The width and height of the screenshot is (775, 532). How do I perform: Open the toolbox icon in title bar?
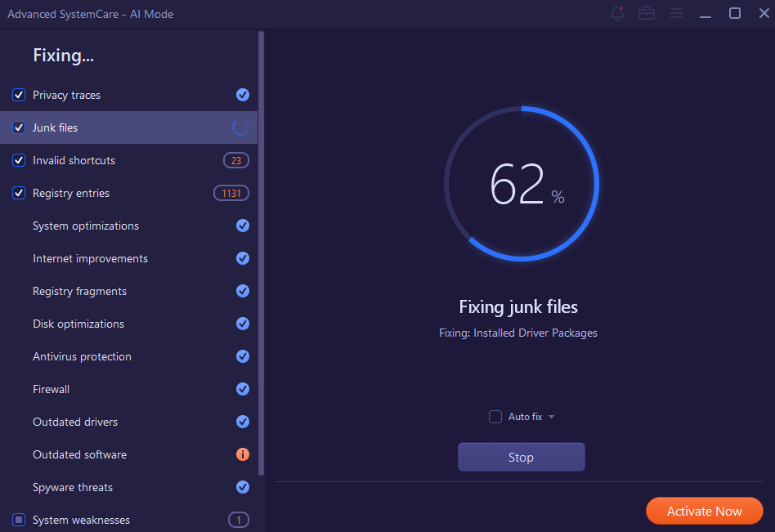point(646,13)
